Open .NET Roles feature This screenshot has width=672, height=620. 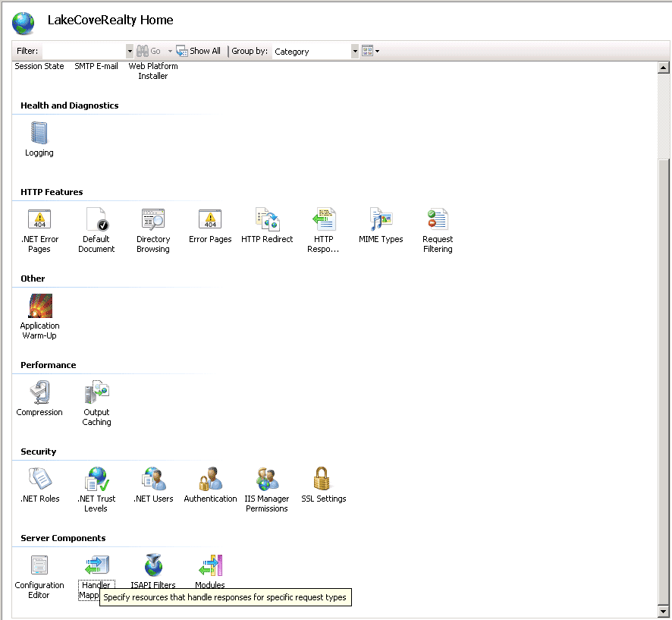pyautogui.click(x=40, y=485)
